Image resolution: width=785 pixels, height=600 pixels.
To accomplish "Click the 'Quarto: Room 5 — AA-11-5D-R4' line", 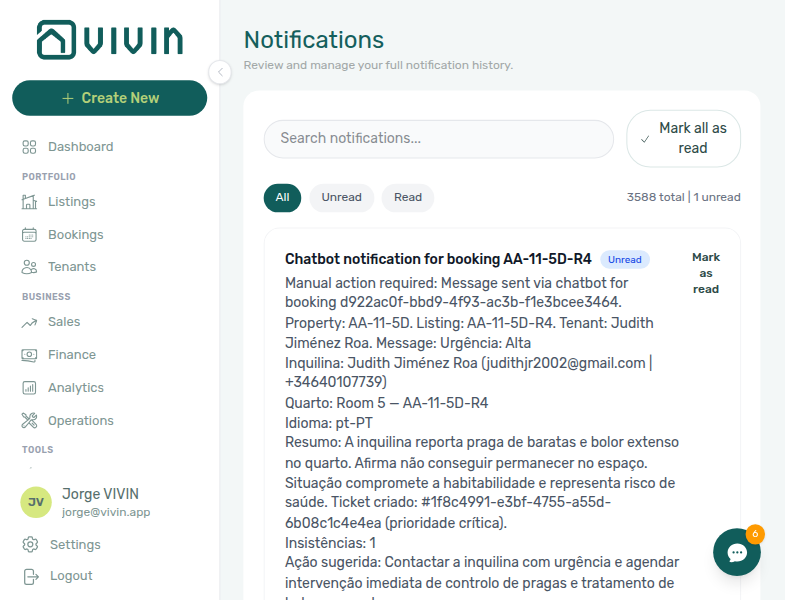I will point(386,403).
